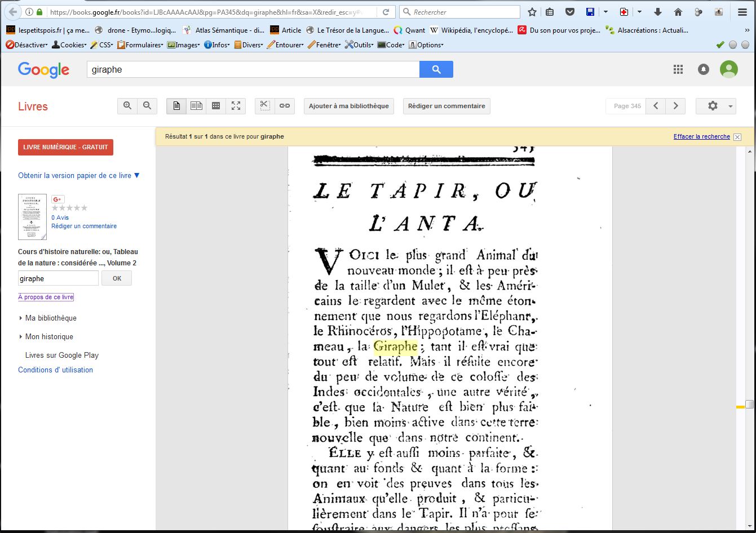Viewport: 756px width, 533px height.
Task: Click the zoom out magnifier icon
Action: tap(147, 106)
